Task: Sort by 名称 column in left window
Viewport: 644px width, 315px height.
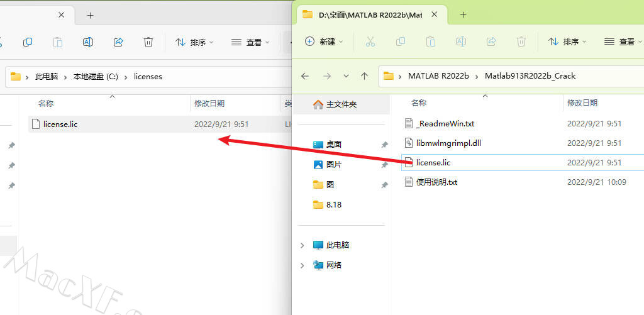Action: tap(46, 104)
